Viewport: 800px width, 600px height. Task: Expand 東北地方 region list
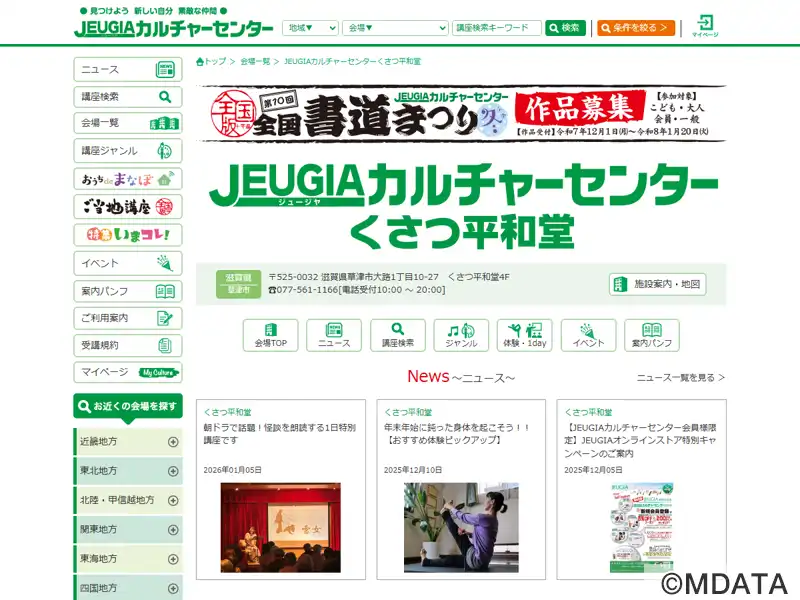coord(129,470)
